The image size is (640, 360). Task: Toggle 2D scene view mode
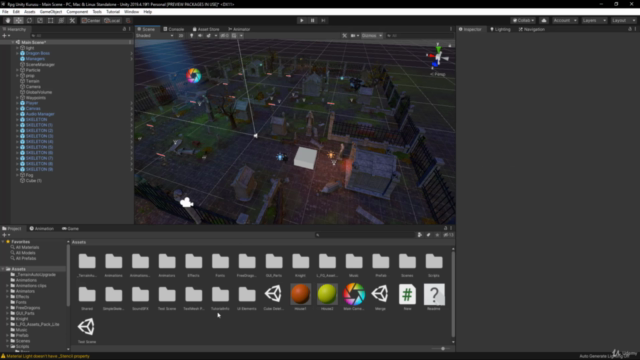(x=181, y=36)
